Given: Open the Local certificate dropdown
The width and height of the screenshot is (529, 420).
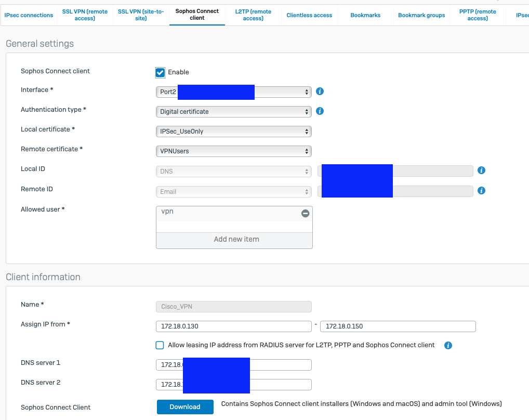Looking at the screenshot, I should click(233, 132).
